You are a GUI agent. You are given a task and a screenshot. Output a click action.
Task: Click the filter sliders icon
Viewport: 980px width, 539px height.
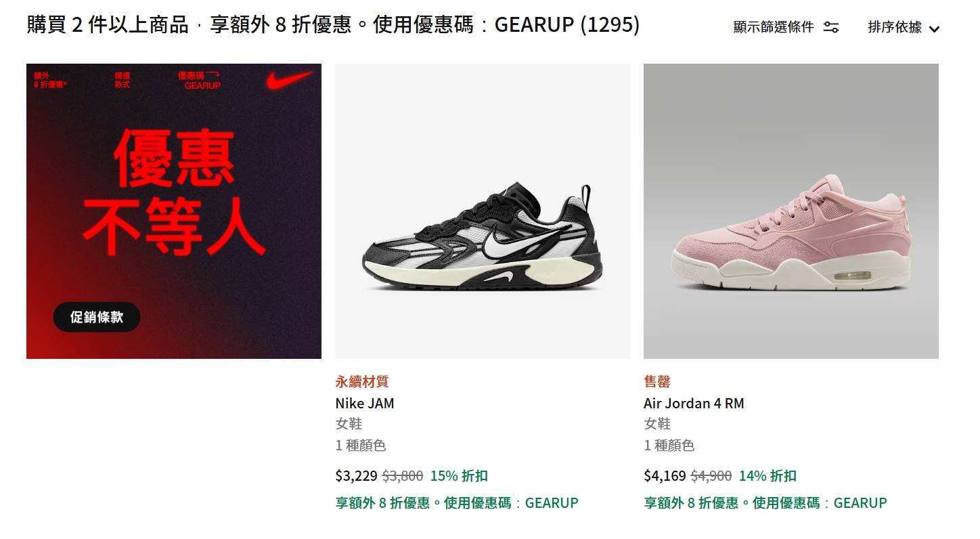point(831,27)
